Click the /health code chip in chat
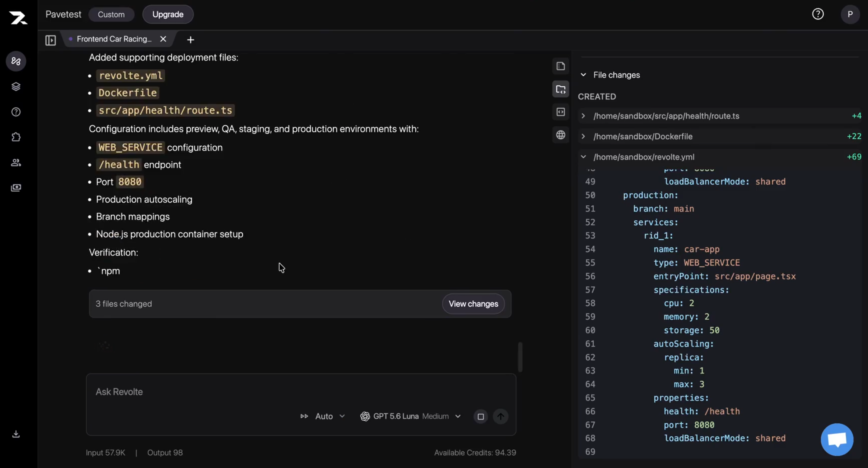 [119, 165]
